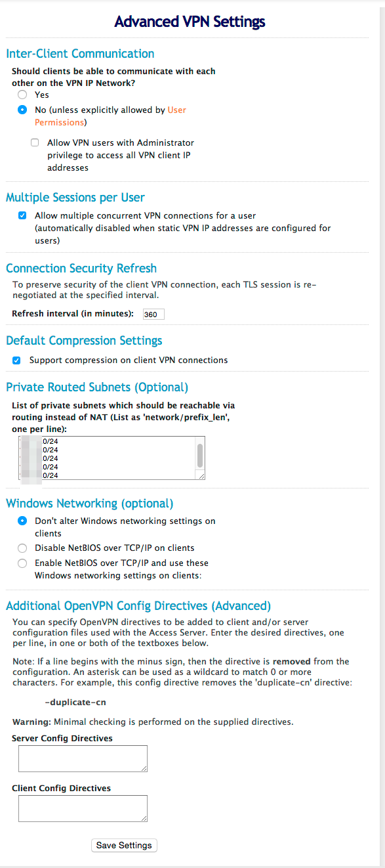This screenshot has width=385, height=868.
Task: Select Enable NetBIOS over TCP/IP option
Action: [22, 563]
